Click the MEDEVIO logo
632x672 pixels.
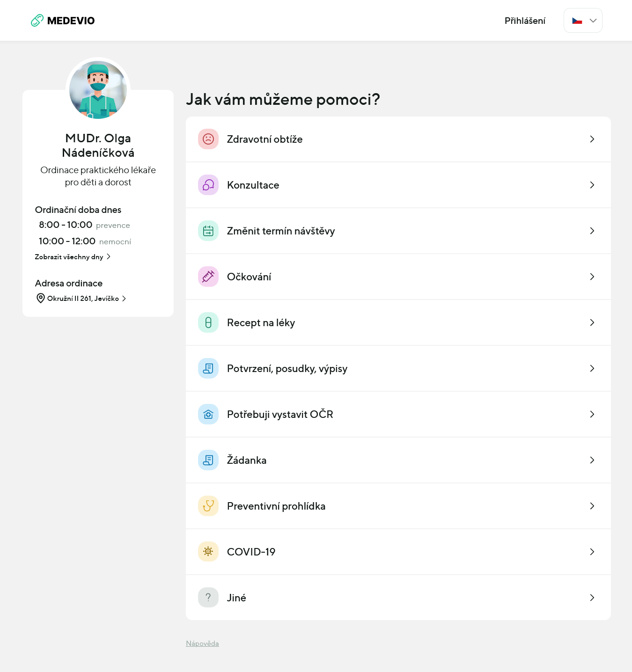(x=63, y=21)
